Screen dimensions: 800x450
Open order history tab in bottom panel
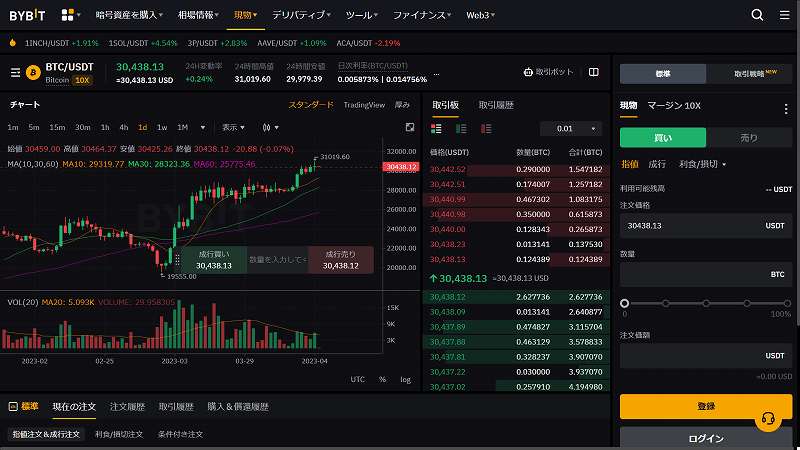click(x=128, y=407)
